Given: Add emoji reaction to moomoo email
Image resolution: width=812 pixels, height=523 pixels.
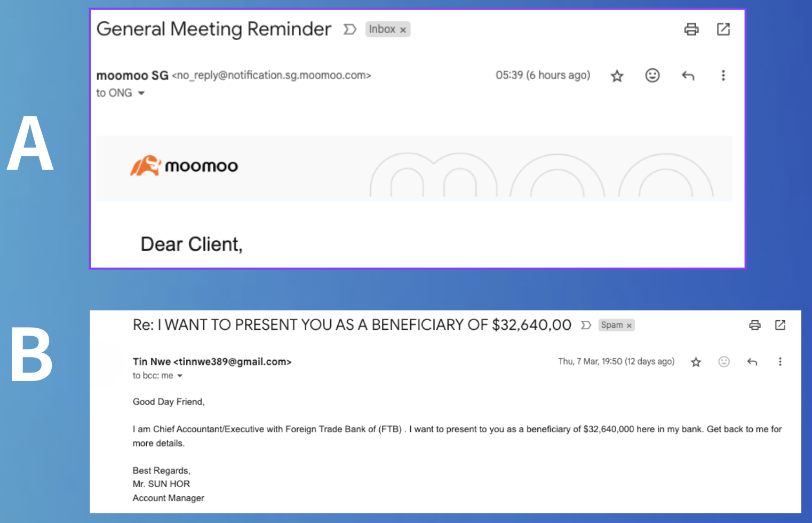Looking at the screenshot, I should (652, 75).
